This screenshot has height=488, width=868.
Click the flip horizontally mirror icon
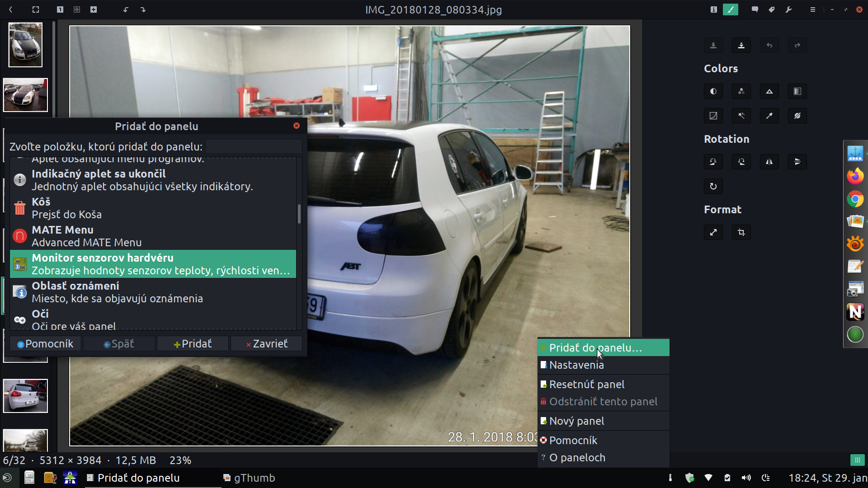(x=769, y=162)
